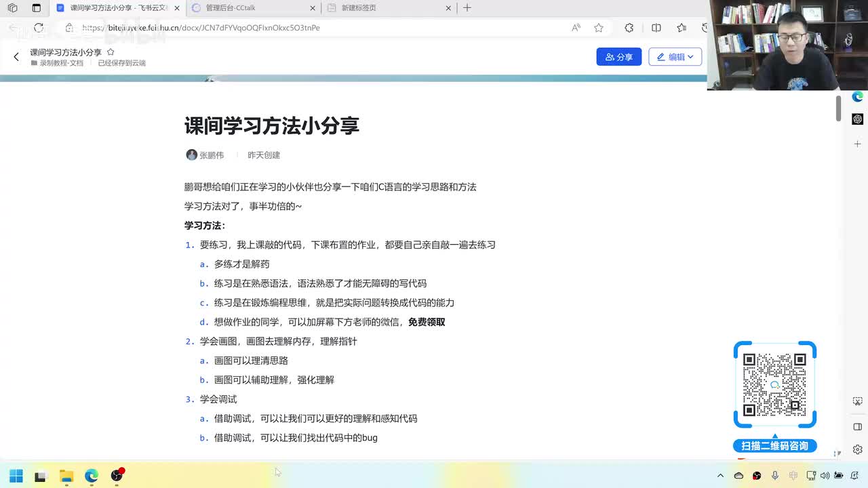This screenshot has height=488, width=868.
Task: Click the site lock info icon
Action: [x=69, y=28]
